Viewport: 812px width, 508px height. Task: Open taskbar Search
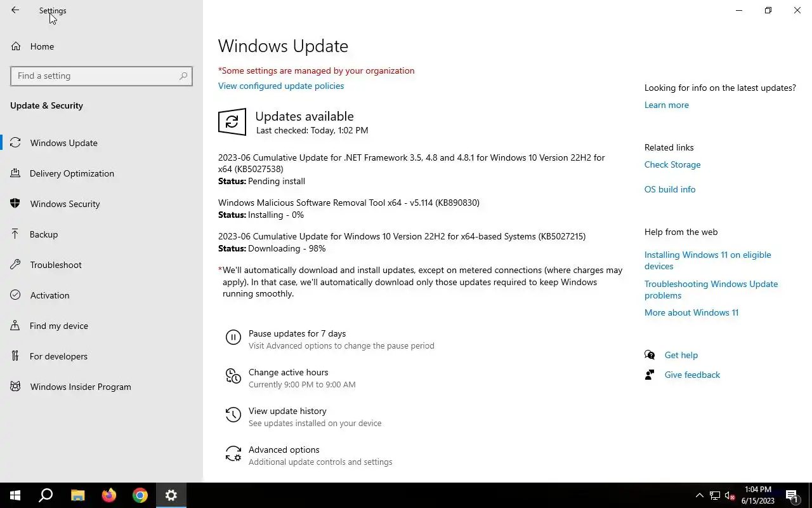[46, 495]
